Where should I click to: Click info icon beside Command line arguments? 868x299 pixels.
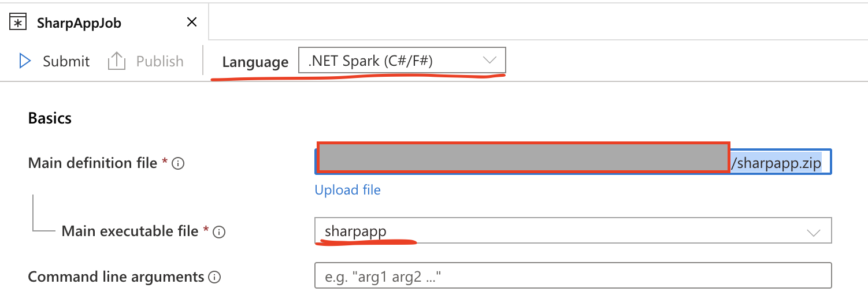coord(214,278)
